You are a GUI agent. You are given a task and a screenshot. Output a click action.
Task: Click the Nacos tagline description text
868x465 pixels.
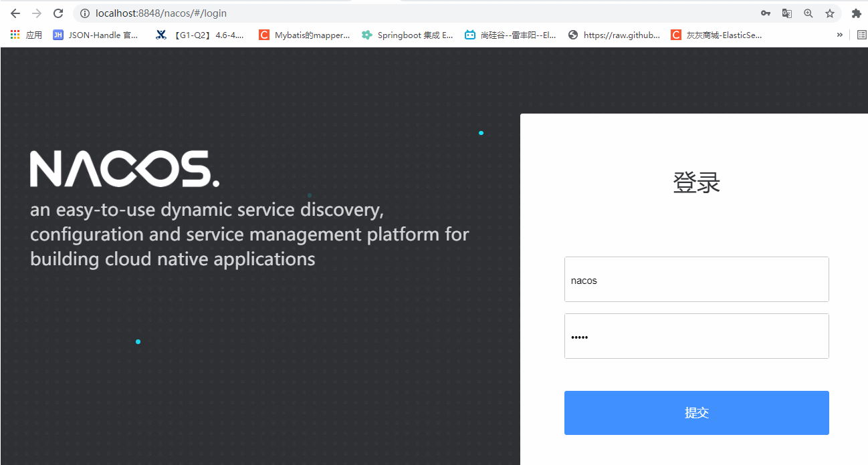(249, 235)
